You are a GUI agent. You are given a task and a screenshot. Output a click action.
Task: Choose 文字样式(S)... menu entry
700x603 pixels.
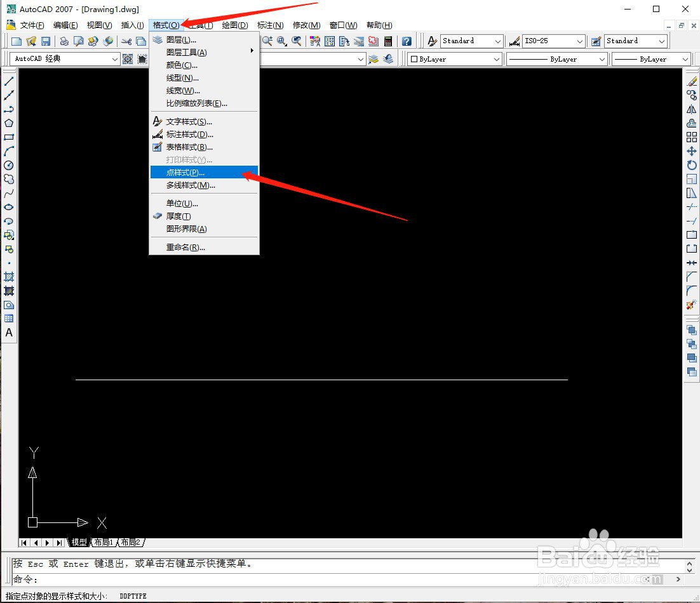[204, 121]
